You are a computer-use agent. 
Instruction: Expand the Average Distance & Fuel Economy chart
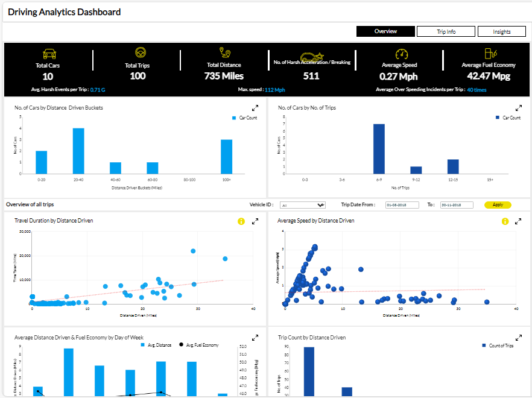(x=255, y=338)
